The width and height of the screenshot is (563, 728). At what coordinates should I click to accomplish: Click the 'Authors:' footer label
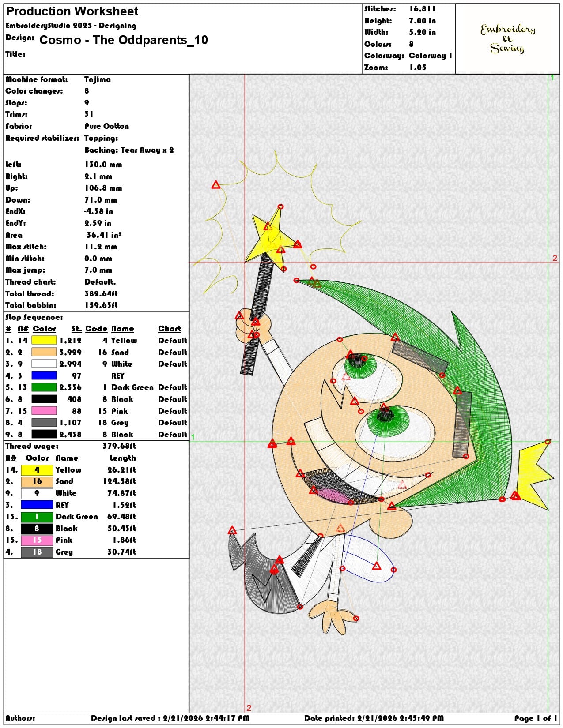tap(20, 718)
